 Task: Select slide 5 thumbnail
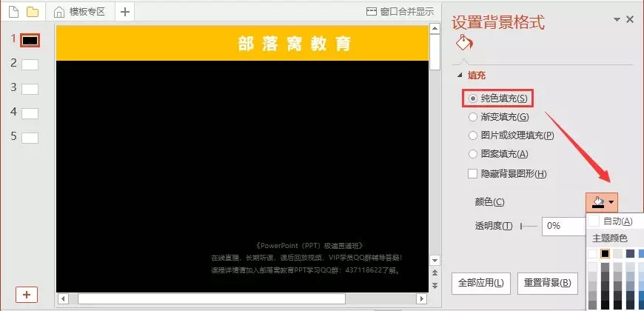[30, 138]
